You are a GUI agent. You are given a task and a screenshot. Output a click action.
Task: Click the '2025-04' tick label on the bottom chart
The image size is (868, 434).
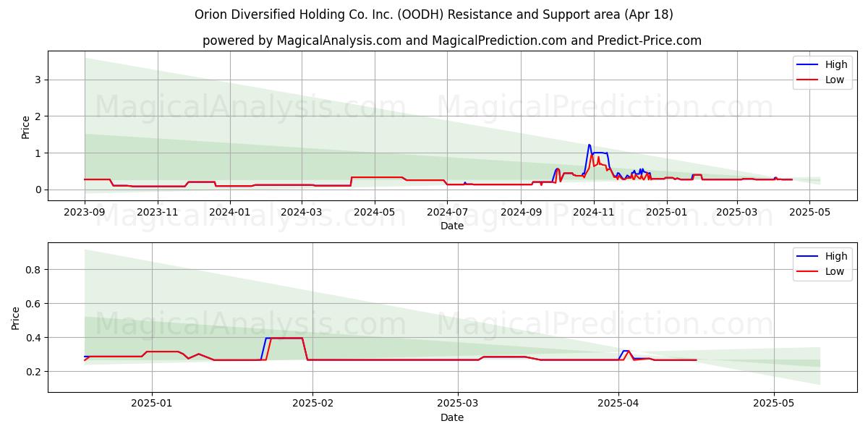pos(618,404)
